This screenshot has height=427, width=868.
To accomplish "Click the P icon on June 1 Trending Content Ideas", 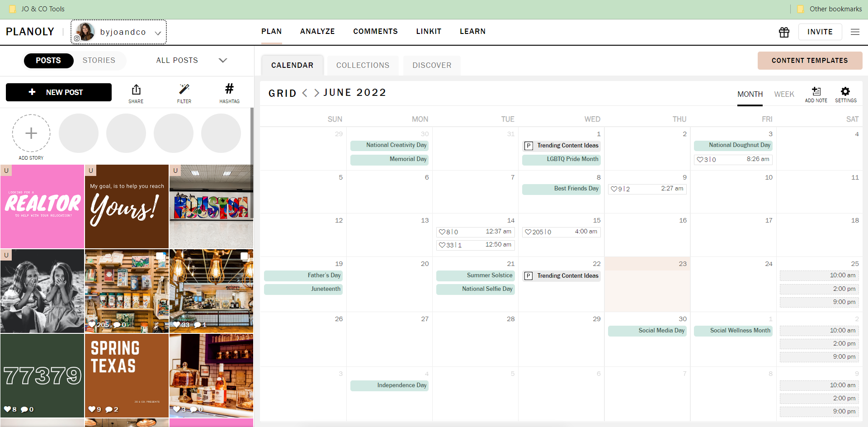I will point(528,146).
